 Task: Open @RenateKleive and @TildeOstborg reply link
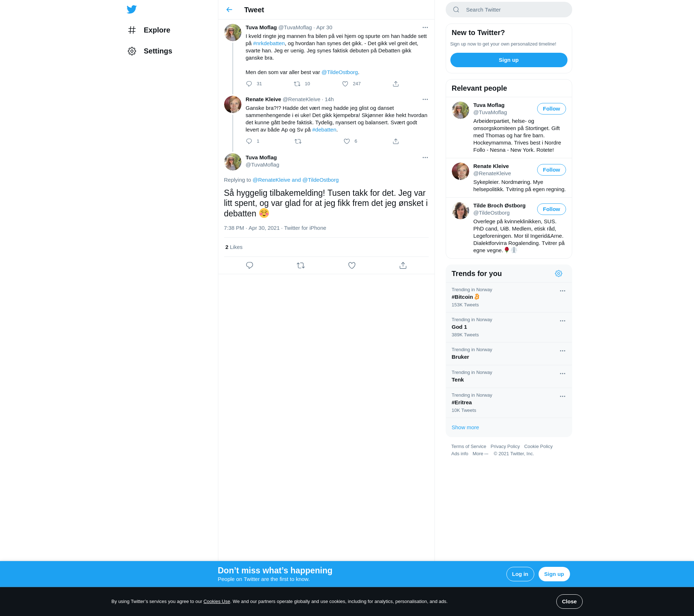pos(295,180)
